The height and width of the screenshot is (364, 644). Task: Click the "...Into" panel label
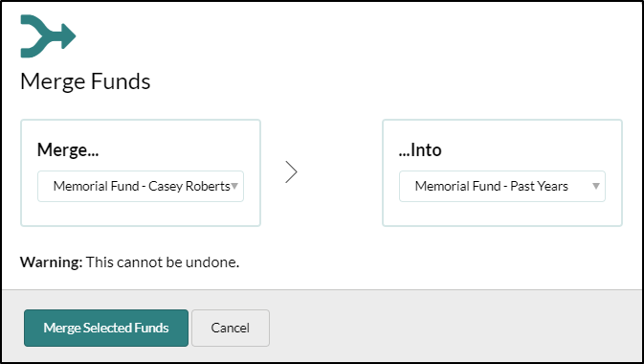click(420, 149)
